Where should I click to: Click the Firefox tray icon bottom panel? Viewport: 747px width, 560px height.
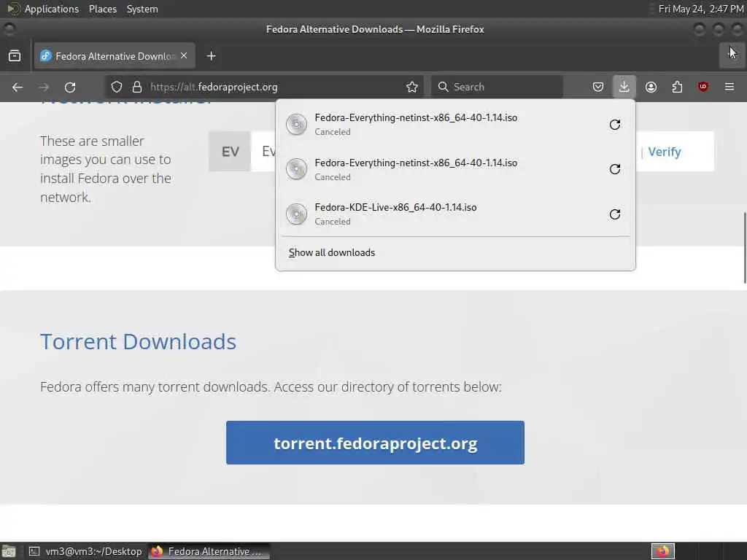[662, 551]
